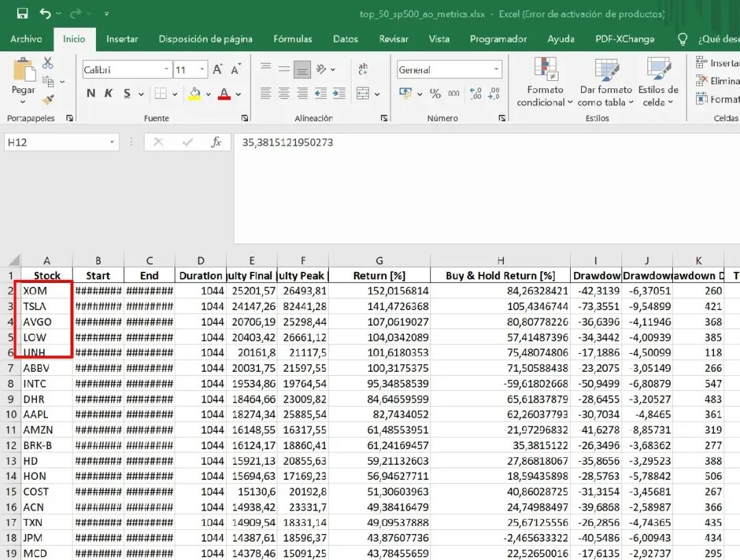Apply the yellow fill color swatch
Viewport: 740px width, 560px height.
[195, 94]
